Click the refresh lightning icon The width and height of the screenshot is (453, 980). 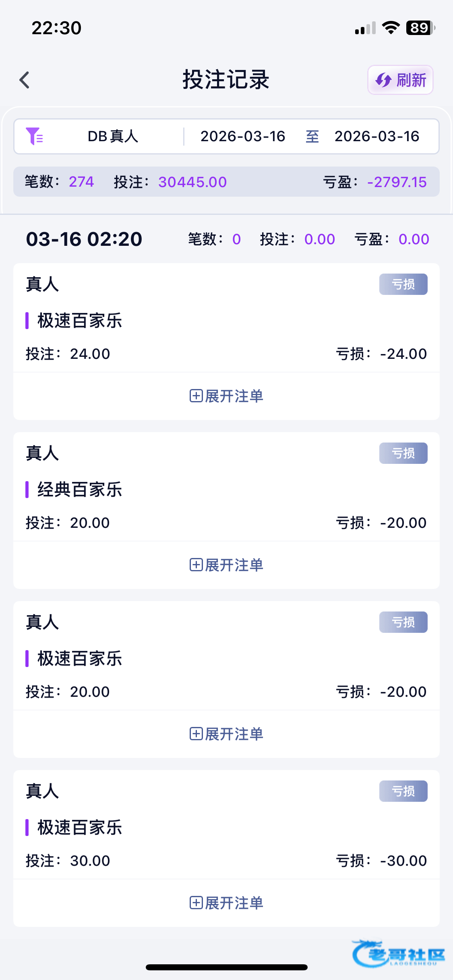pos(383,80)
